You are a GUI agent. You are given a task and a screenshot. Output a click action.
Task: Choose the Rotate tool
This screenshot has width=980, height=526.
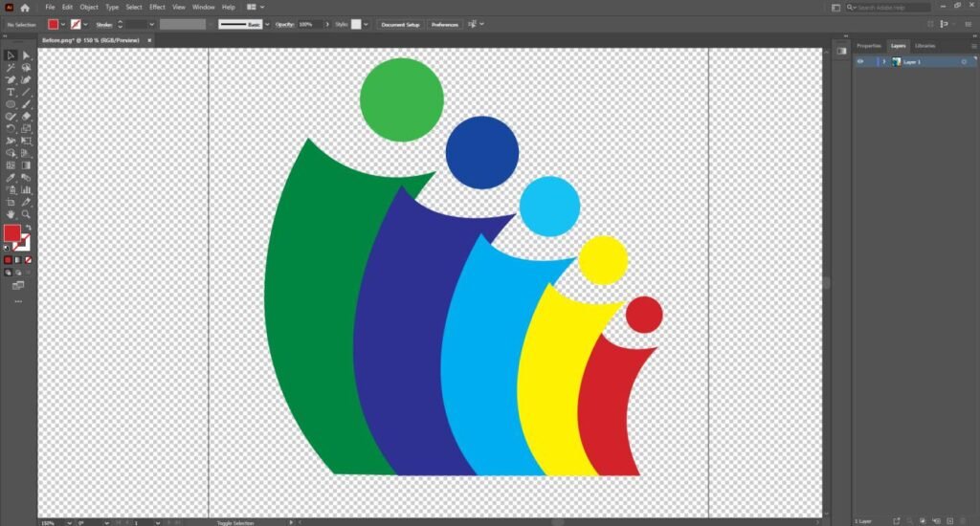10,129
